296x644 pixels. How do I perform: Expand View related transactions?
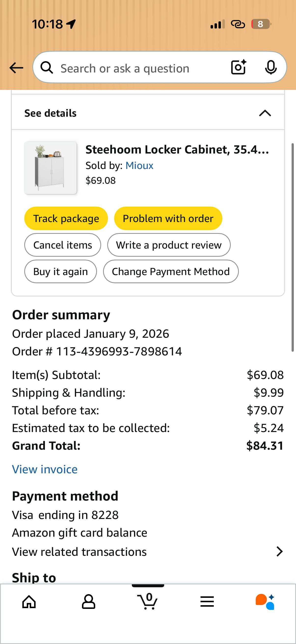(279, 552)
